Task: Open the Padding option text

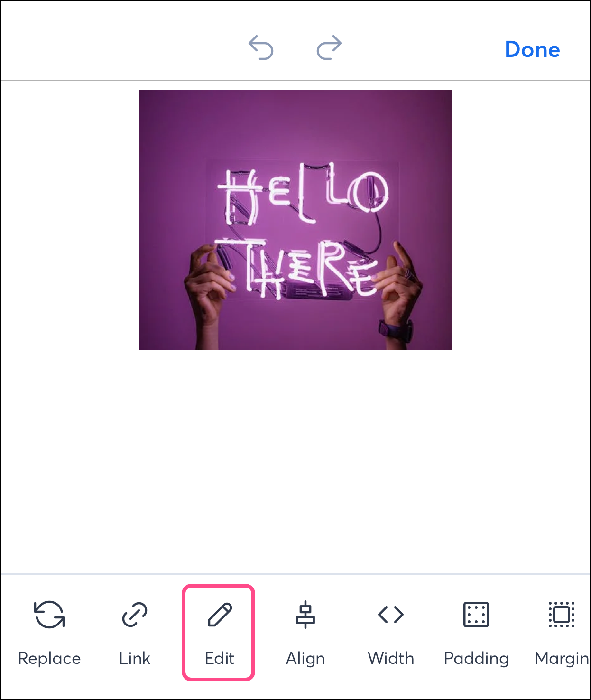Action: [476, 659]
